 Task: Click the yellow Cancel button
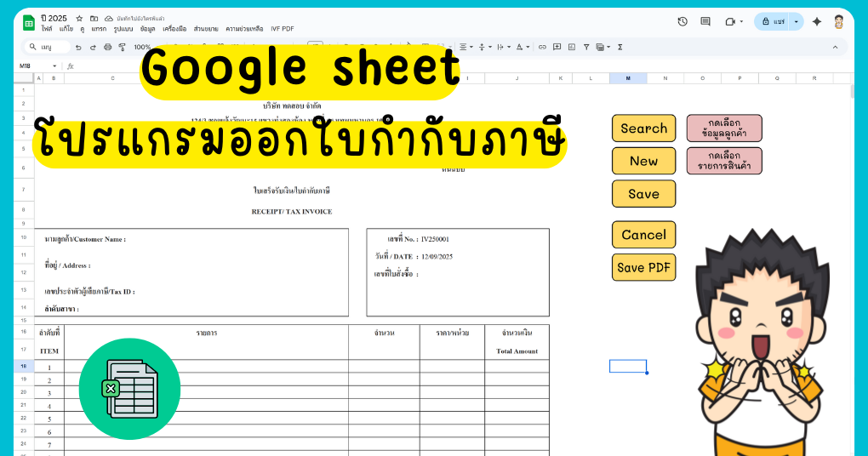644,235
